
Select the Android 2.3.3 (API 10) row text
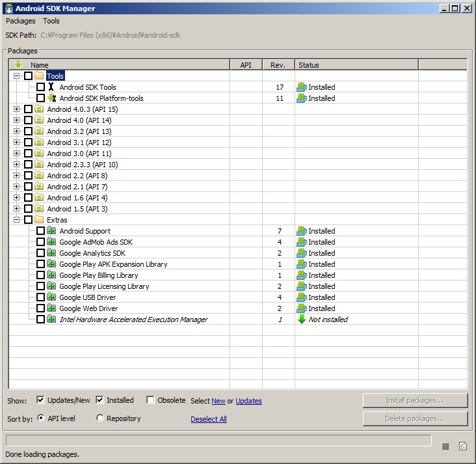tap(83, 165)
